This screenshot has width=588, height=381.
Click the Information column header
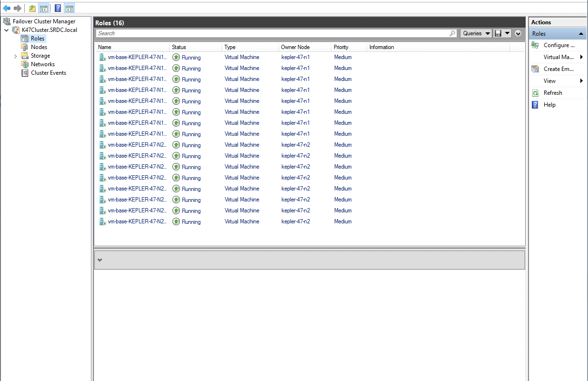439,47
